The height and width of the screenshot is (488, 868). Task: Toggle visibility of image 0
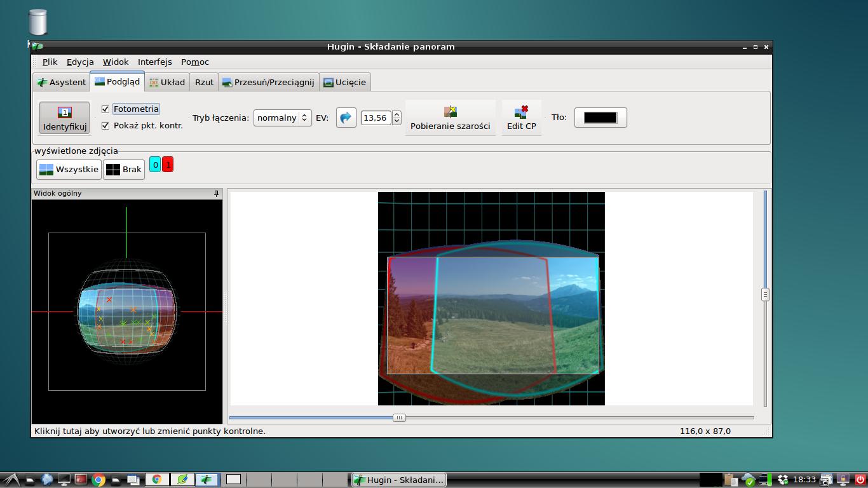(155, 165)
